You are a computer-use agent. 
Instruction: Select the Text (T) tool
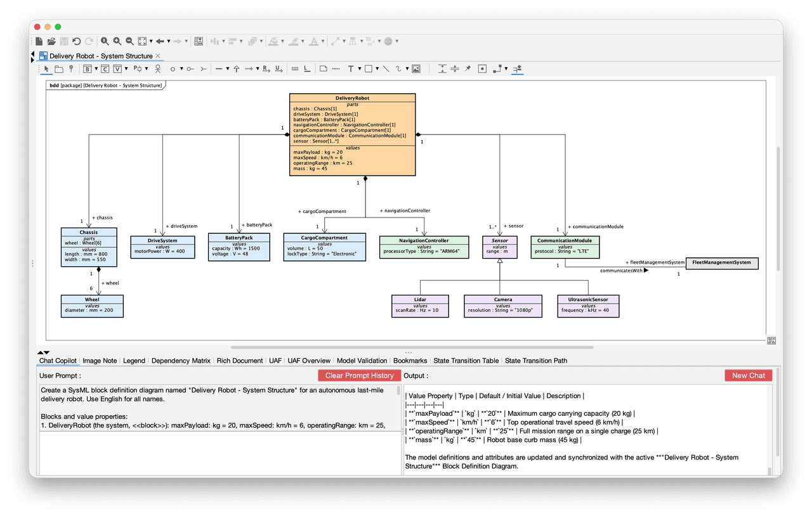(x=351, y=68)
